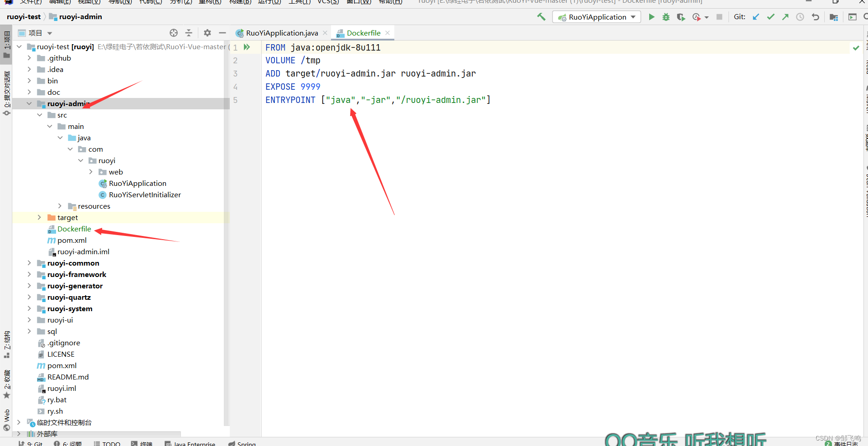Run with coverage shield icon
This screenshot has height=446, width=868.
click(x=681, y=17)
